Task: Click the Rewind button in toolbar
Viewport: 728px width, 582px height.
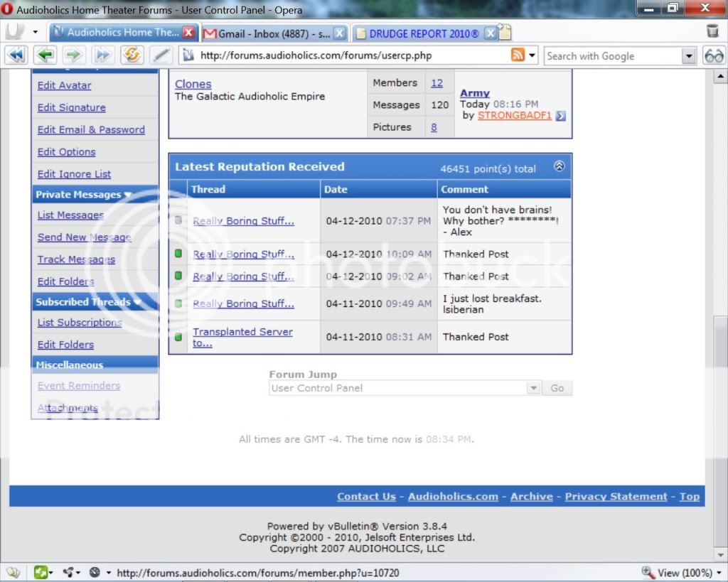Action: click(17, 55)
